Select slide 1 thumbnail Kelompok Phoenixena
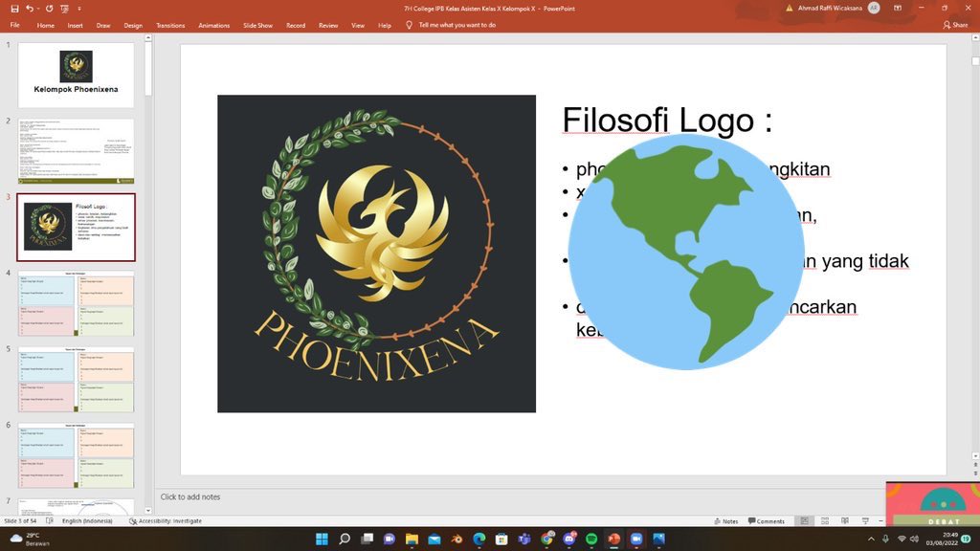This screenshot has height=551, width=980. pos(77,75)
